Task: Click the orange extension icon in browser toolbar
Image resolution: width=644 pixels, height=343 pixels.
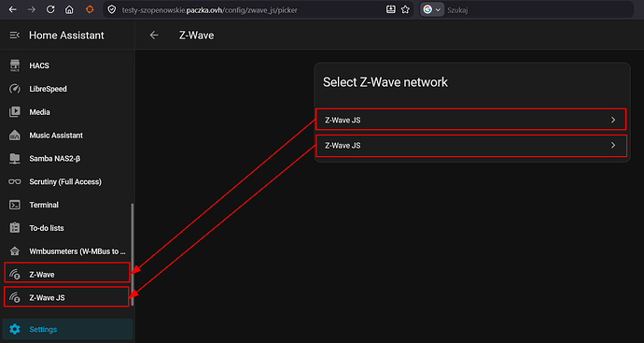Action: pos(90,10)
